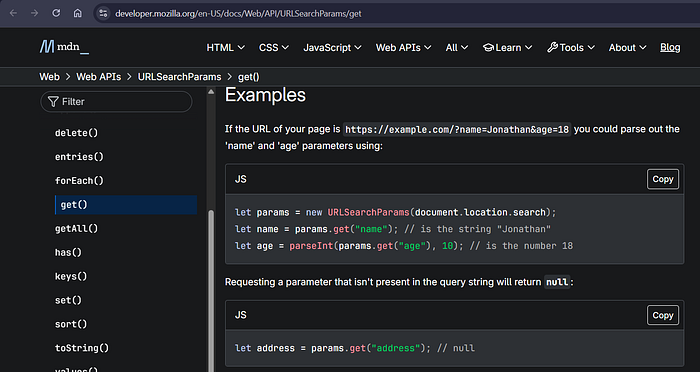Click the URLSearchParams code token
Image resolution: width=700 pixels, height=372 pixels.
pos(368,212)
